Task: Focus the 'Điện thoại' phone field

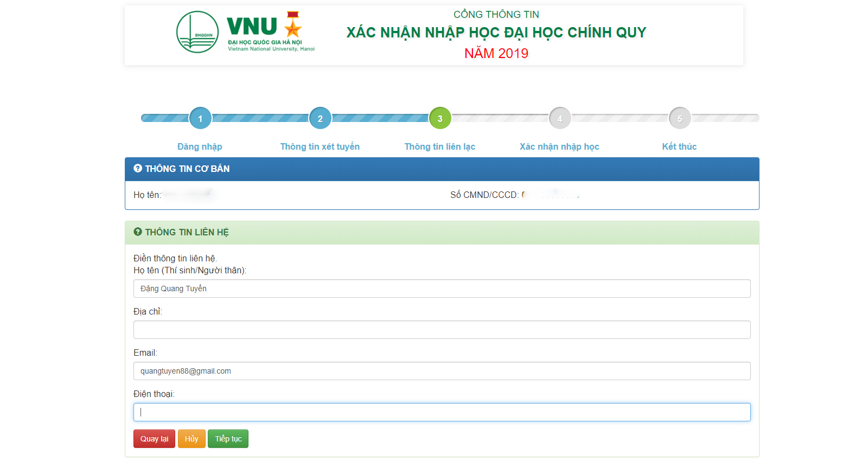Action: coord(442,412)
